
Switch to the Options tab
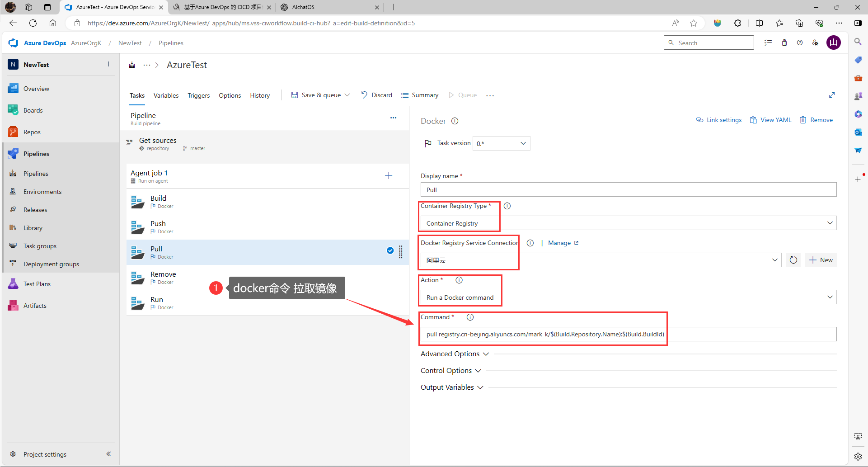coord(230,95)
